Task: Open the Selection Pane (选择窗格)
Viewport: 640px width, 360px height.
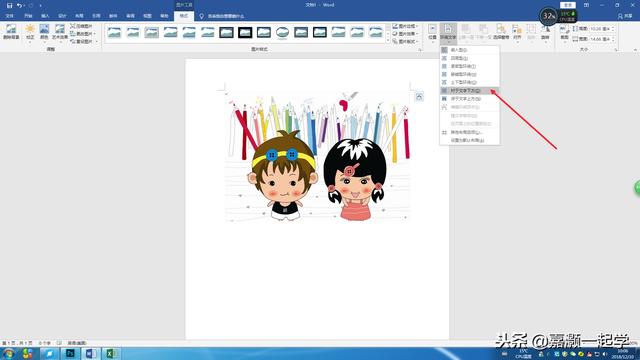Action: click(x=501, y=32)
